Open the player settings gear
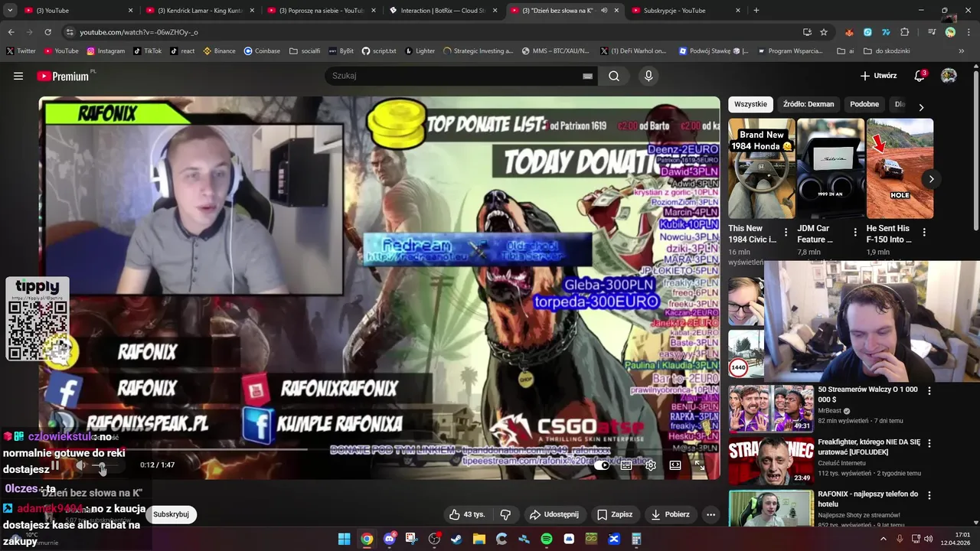The image size is (980, 551). [651, 465]
